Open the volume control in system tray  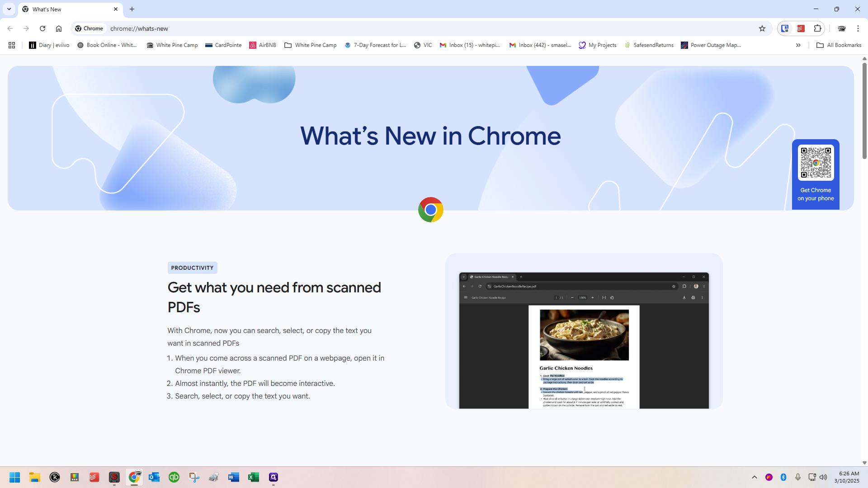coord(823,477)
